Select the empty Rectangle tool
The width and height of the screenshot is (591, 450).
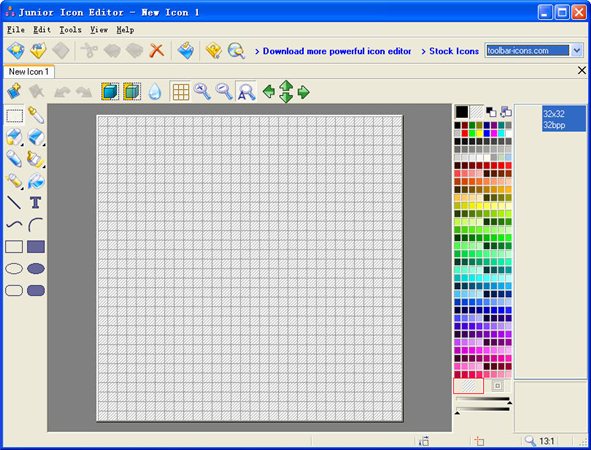(x=14, y=247)
